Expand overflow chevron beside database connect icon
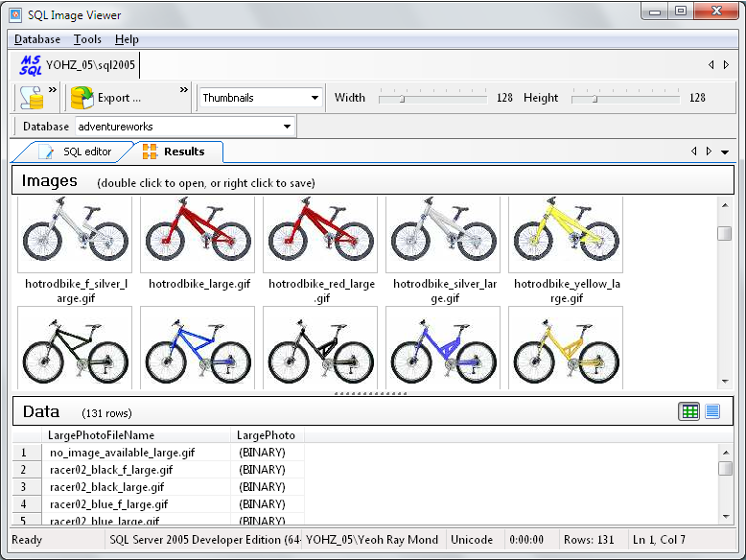 click(53, 91)
